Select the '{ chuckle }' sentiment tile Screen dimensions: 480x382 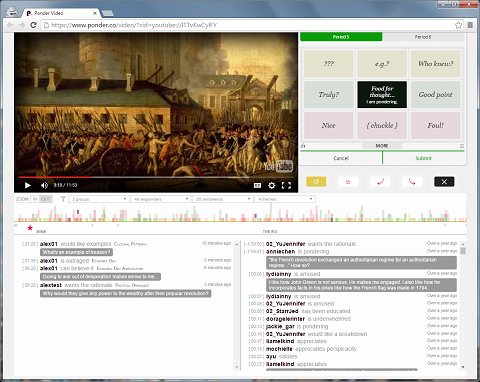coord(382,125)
